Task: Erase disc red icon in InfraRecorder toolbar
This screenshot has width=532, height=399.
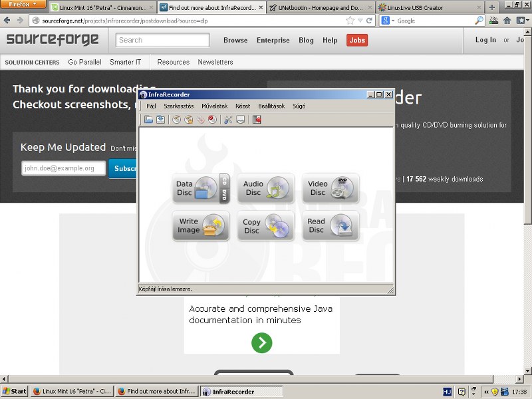Action: [212, 120]
